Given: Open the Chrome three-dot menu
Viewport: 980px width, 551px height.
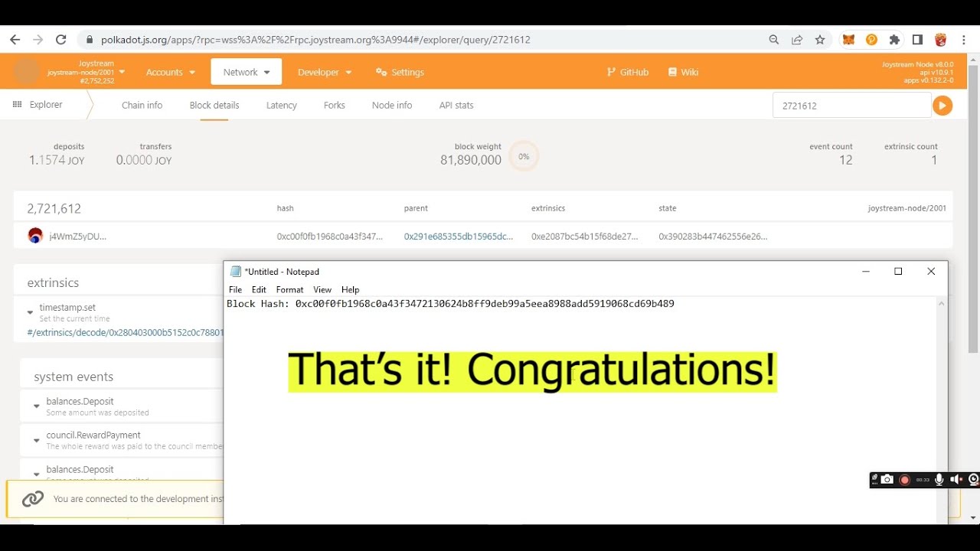Looking at the screenshot, I should pos(963,40).
